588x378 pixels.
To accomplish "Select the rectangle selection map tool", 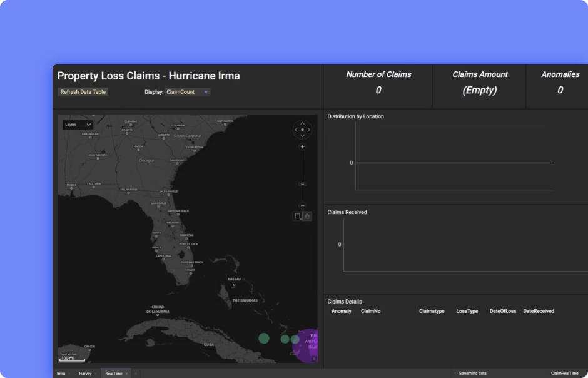I will point(298,216).
